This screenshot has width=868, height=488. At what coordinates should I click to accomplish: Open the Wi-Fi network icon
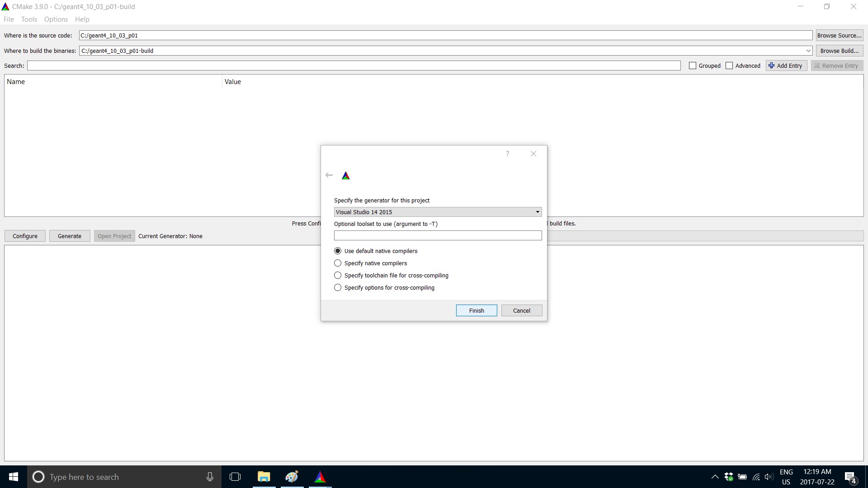point(756,477)
